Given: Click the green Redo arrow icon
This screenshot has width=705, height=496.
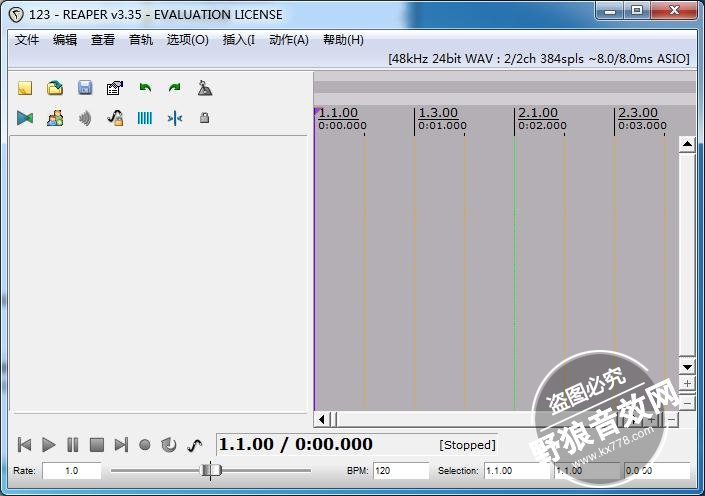Looking at the screenshot, I should tap(174, 88).
